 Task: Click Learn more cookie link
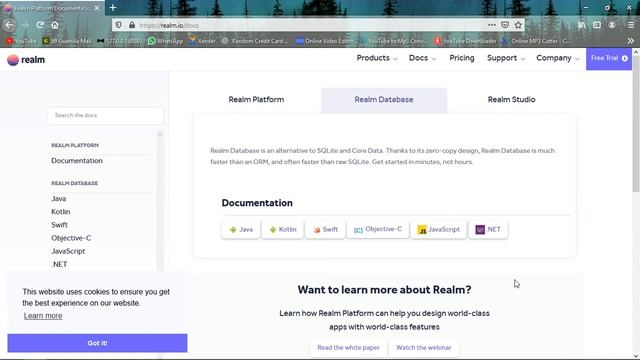coord(43,316)
